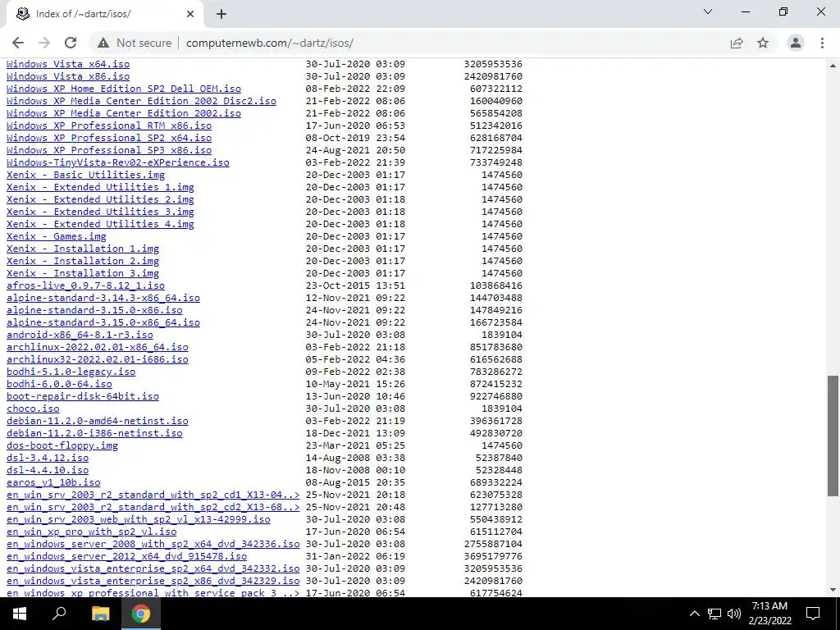Open Windows search in the taskbar

(x=59, y=614)
